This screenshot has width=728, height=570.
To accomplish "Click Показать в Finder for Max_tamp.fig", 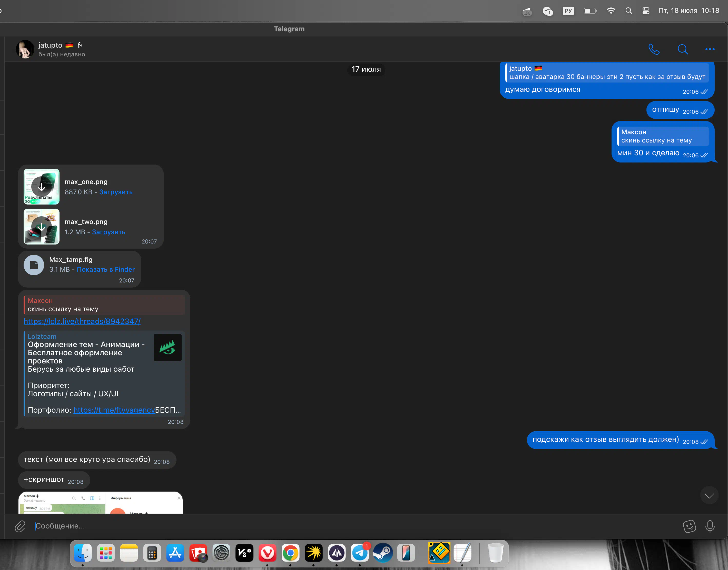I will [105, 269].
